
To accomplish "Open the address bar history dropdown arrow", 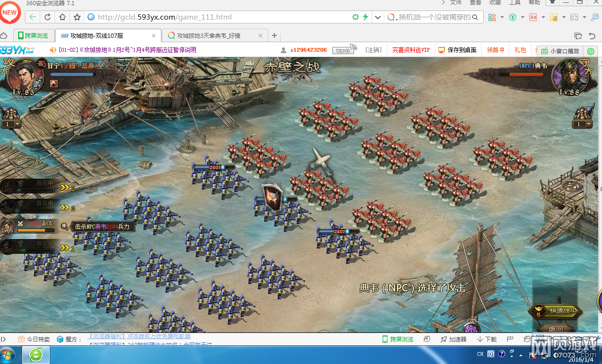I will click(378, 17).
